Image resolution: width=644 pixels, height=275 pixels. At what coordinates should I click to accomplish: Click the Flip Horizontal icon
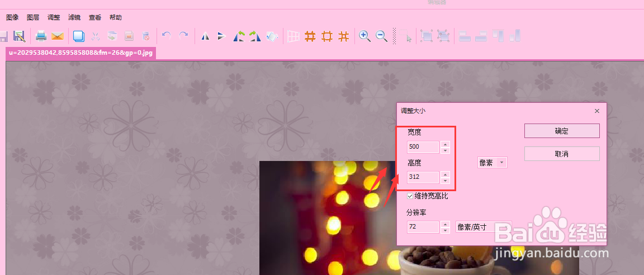pyautogui.click(x=205, y=36)
